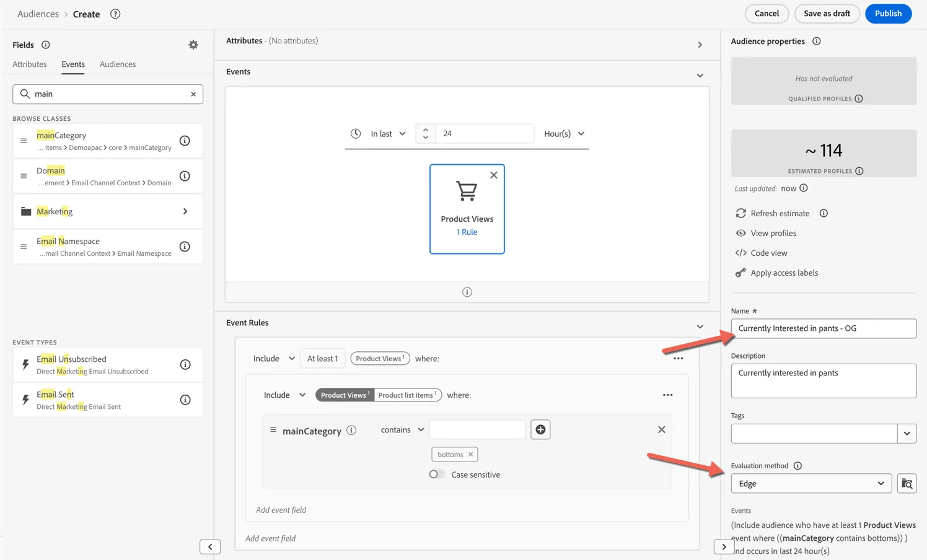
Task: Switch to the Attributes tab
Action: point(30,64)
